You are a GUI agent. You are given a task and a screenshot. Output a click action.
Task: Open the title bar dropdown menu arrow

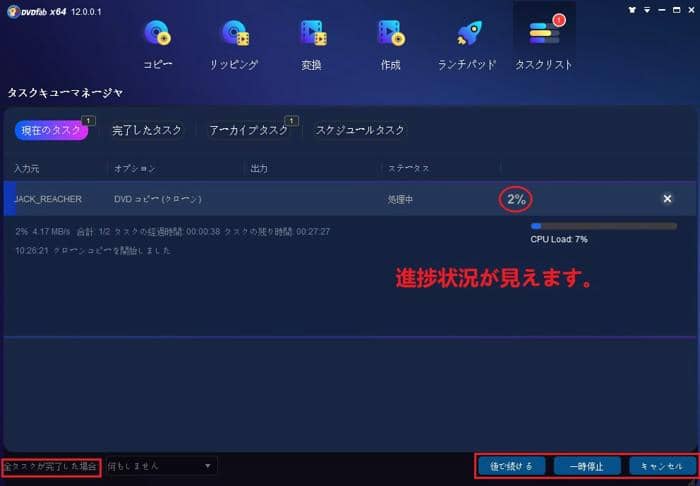(x=647, y=10)
